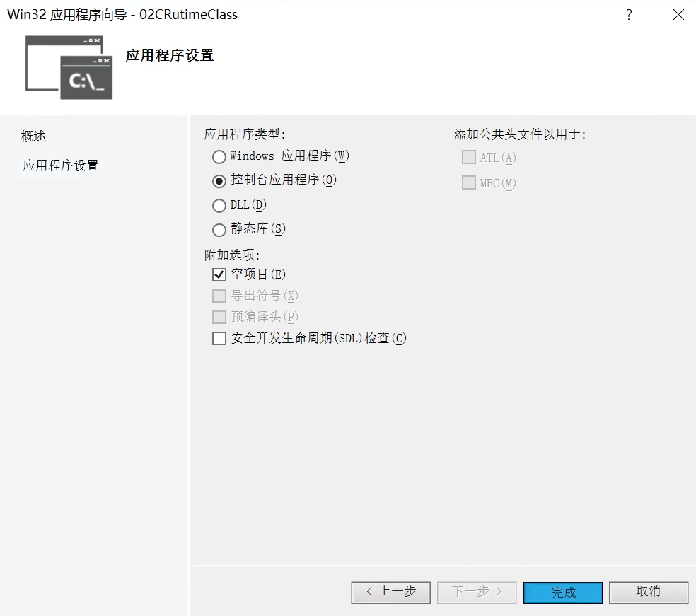Go back with 上一步 button
The height and width of the screenshot is (616, 696).
(x=390, y=593)
